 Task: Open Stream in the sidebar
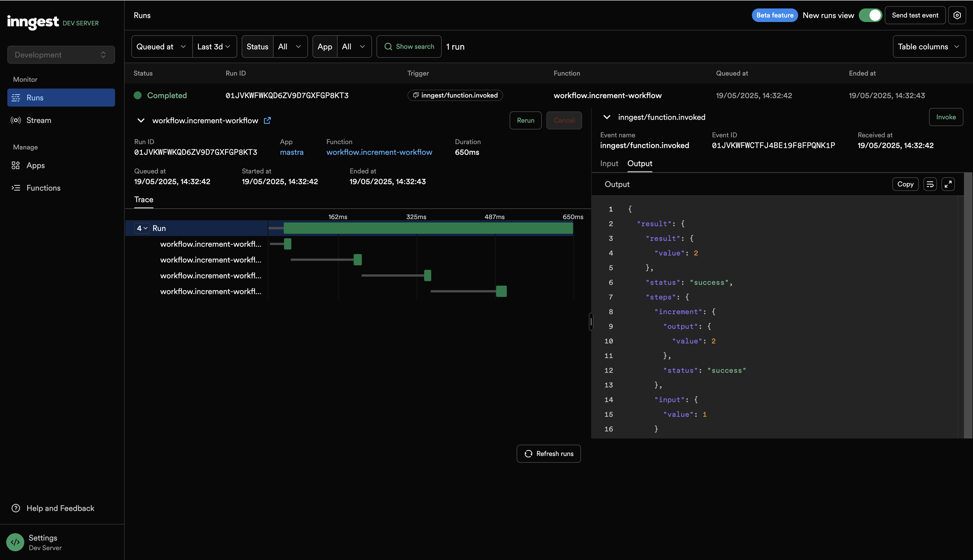[x=38, y=120]
